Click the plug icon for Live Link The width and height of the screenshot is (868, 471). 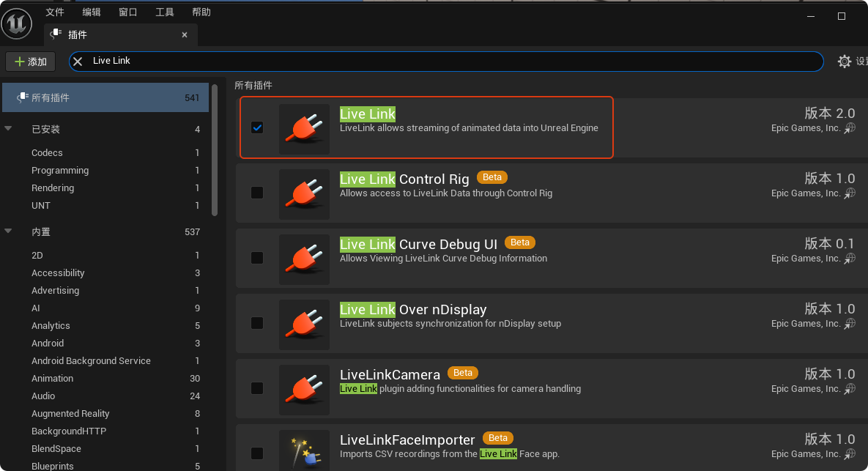pyautogui.click(x=304, y=128)
